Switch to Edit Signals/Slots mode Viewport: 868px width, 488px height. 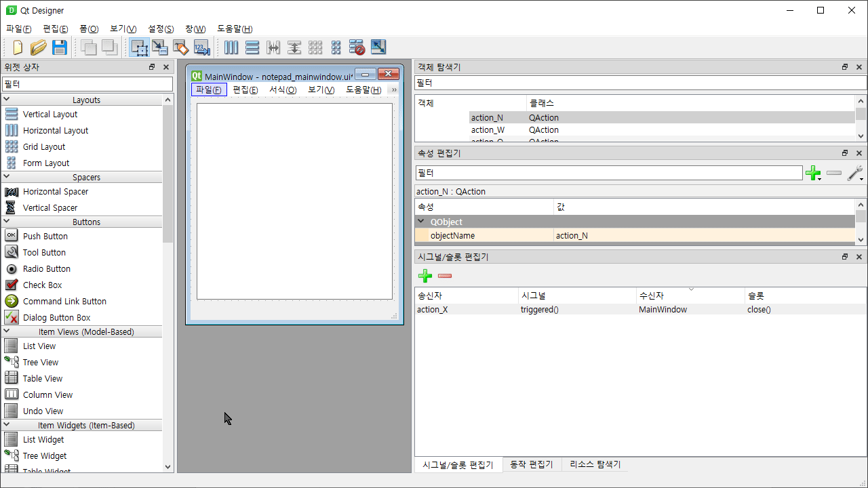160,47
